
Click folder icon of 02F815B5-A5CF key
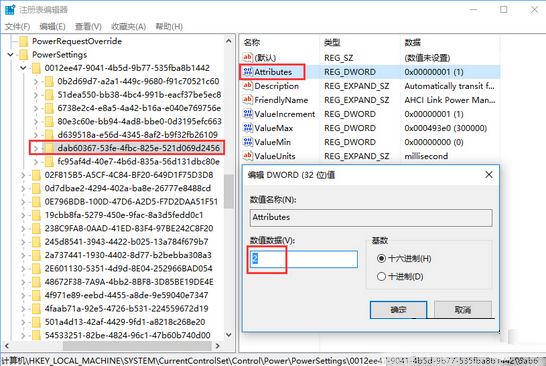36,175
